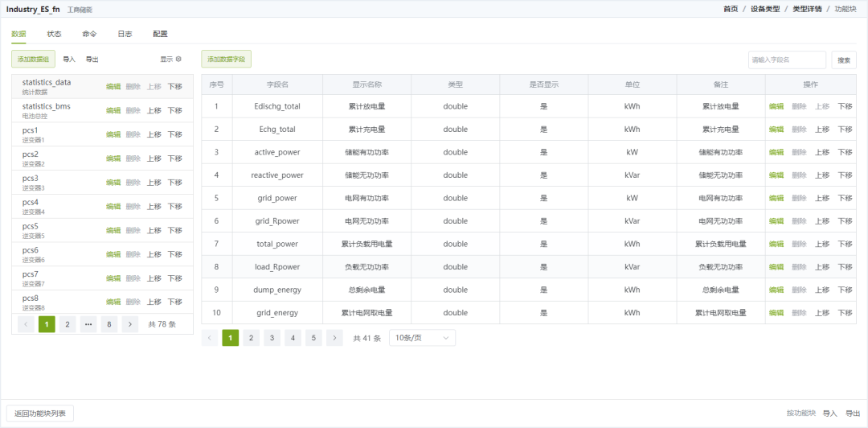The width and height of the screenshot is (868, 428).
Task: Click ellipsis to jump pages in group list
Action: [88, 324]
